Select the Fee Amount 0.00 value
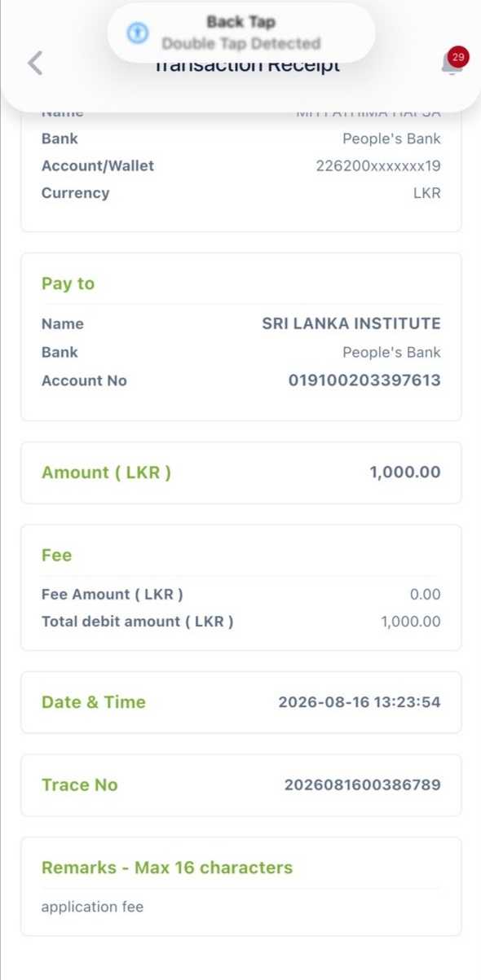The image size is (481, 980). pyautogui.click(x=425, y=595)
